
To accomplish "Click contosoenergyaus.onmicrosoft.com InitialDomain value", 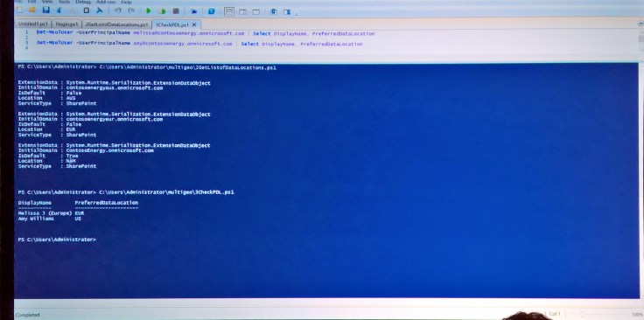I will (114, 87).
